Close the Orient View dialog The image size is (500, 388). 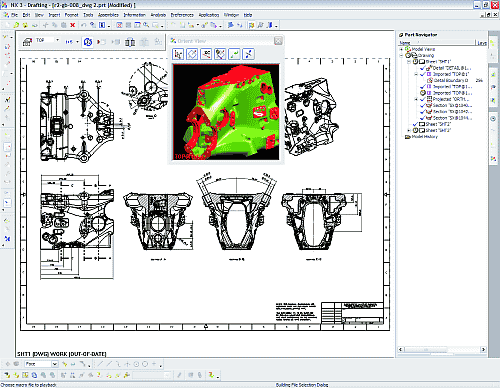pos(278,41)
